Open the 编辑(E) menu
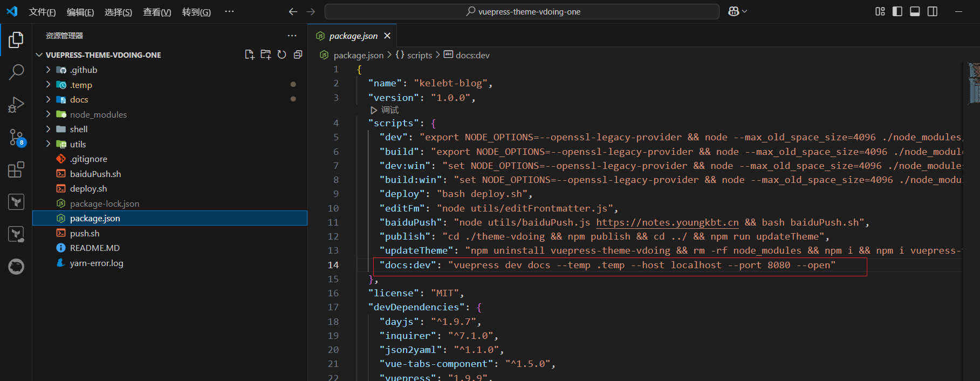The width and height of the screenshot is (980, 381). pyautogui.click(x=80, y=12)
